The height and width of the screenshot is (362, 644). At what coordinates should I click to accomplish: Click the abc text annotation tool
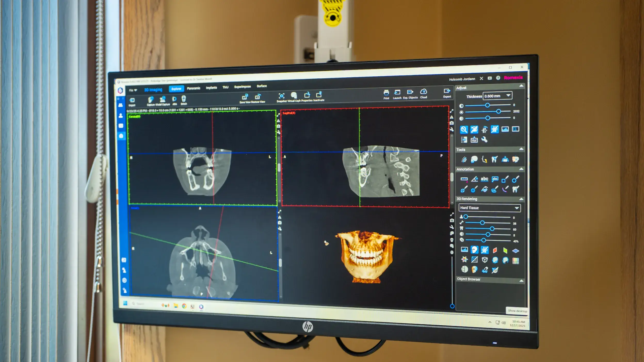484,179
